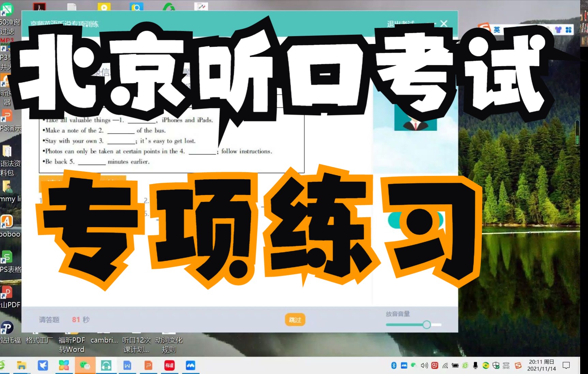The height and width of the screenshot is (374, 588).
Task: Open the blue P 托福 desktop shortcut
Action: 9,332
